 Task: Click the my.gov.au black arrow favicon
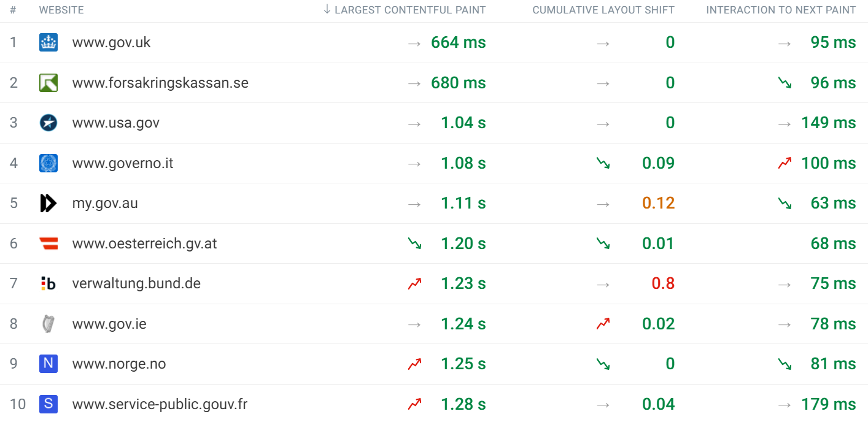click(x=48, y=203)
